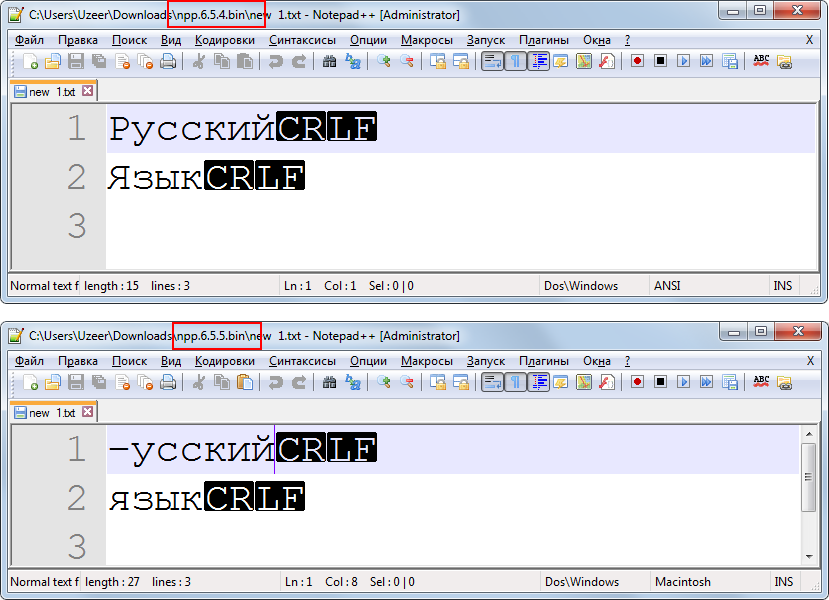Viewport: 829px width, 600px height.
Task: Run spell check with the ABC icon
Action: point(760,62)
